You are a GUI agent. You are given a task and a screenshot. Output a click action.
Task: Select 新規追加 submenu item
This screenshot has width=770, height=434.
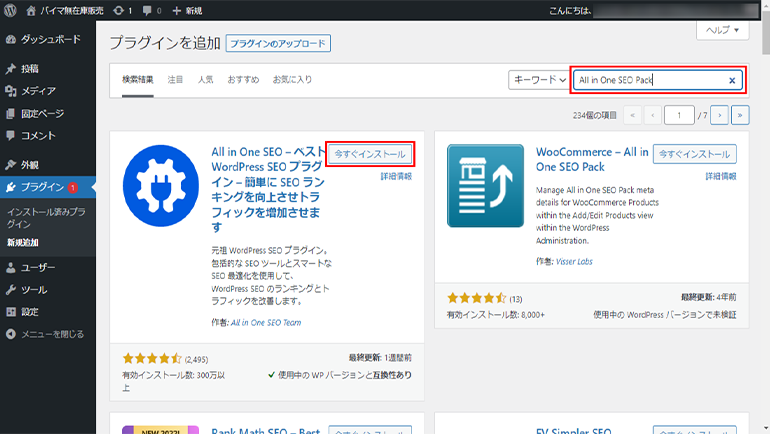[x=23, y=243]
